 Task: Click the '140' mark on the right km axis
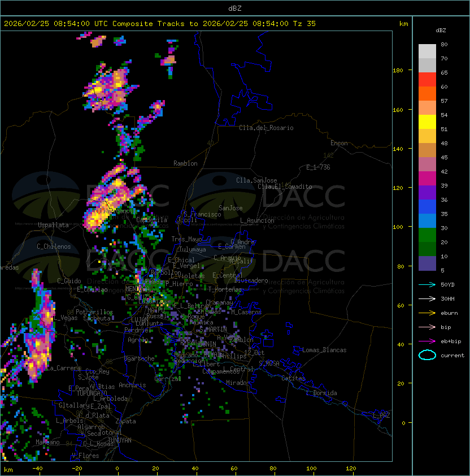click(x=398, y=149)
